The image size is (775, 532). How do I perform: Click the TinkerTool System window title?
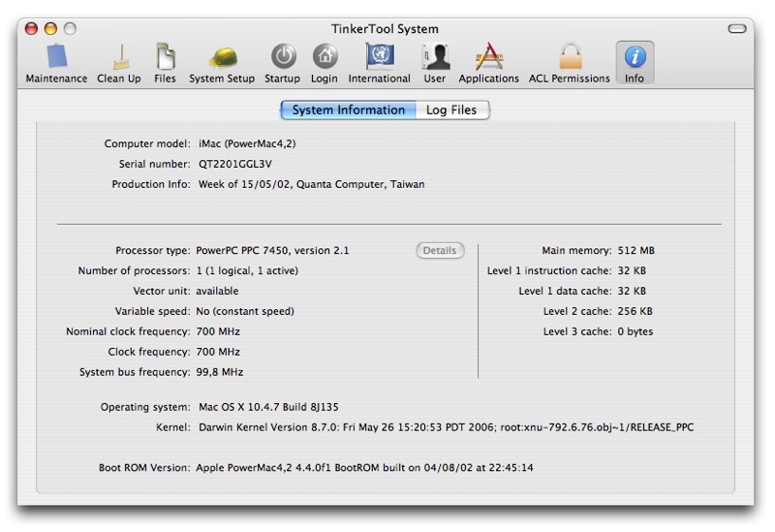pyautogui.click(x=385, y=29)
